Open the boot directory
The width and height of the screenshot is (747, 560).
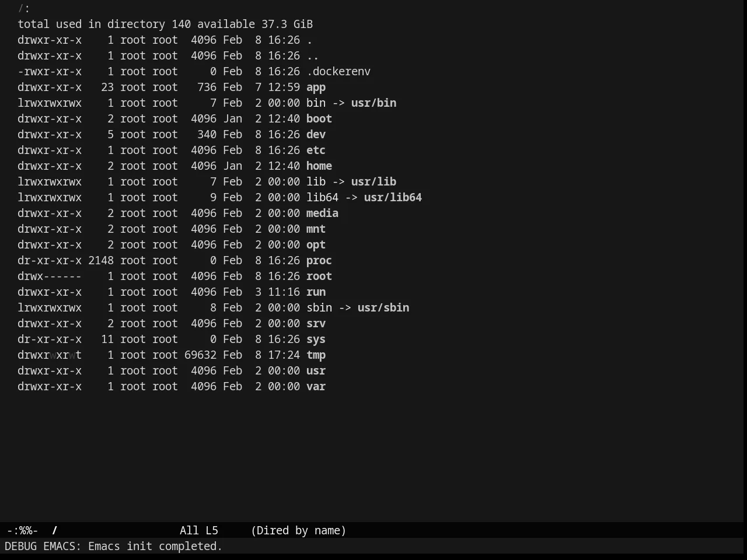(319, 119)
